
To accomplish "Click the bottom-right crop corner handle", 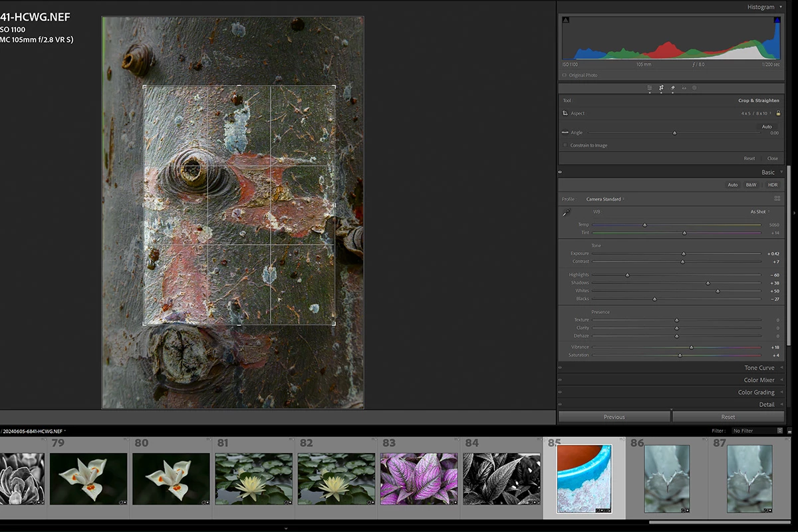I will click(x=334, y=324).
